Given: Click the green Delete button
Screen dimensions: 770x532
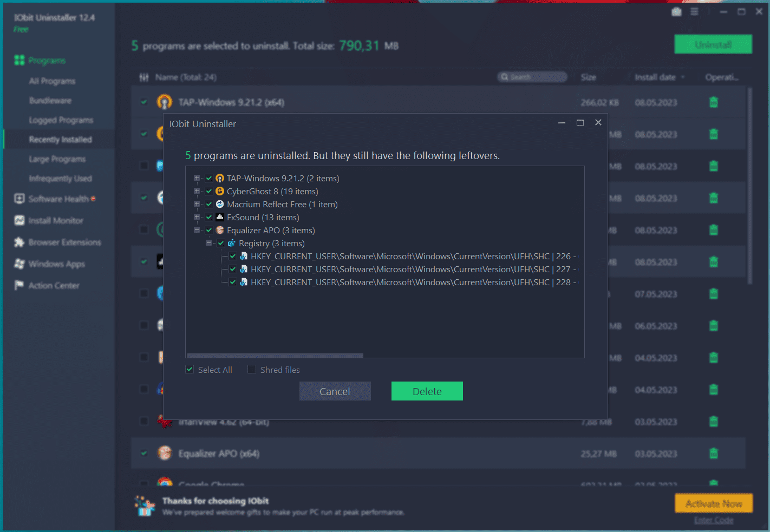Looking at the screenshot, I should 427,391.
